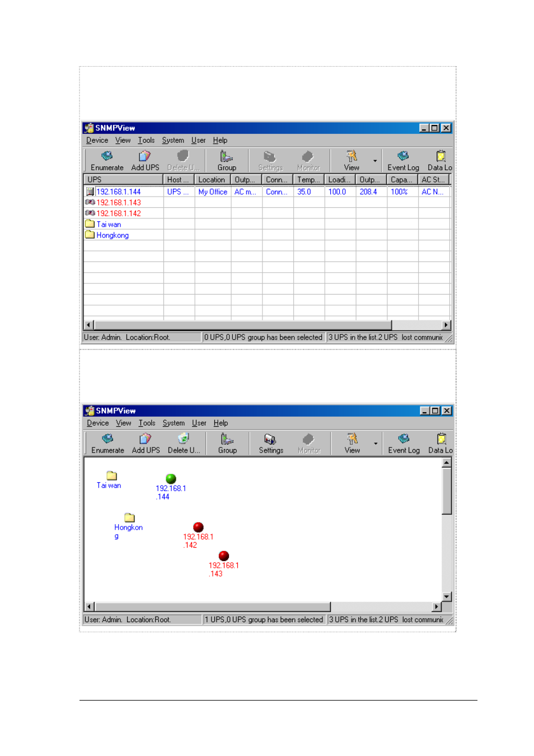
Task: Open System menu in upper window
Action: pyautogui.click(x=173, y=141)
